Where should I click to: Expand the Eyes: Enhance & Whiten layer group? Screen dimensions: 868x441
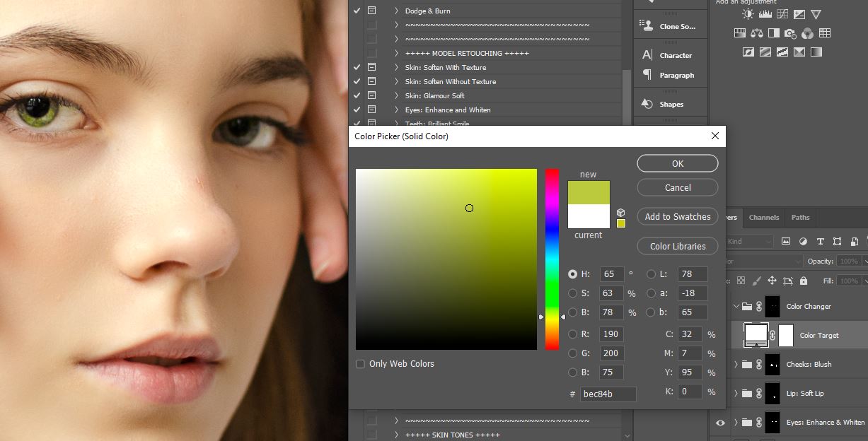(x=736, y=423)
